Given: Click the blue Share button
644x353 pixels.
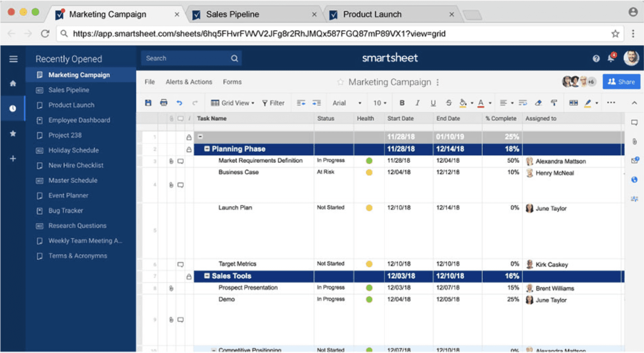Looking at the screenshot, I should 621,82.
